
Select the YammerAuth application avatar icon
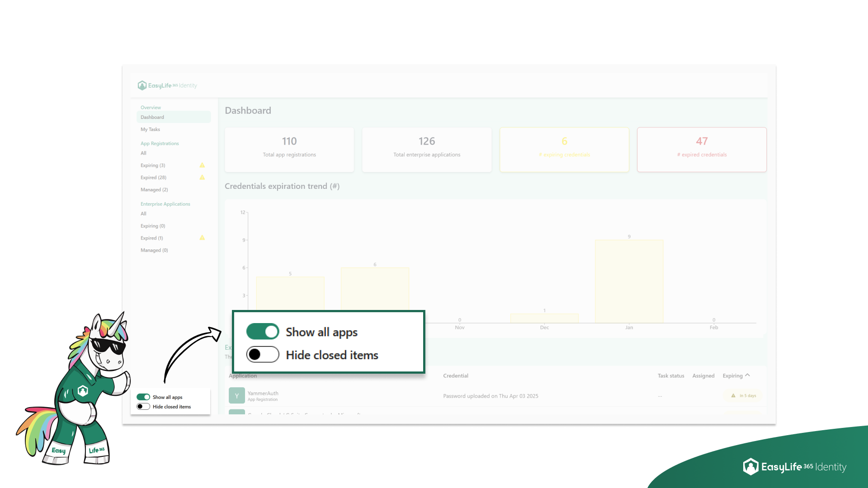pyautogui.click(x=237, y=395)
